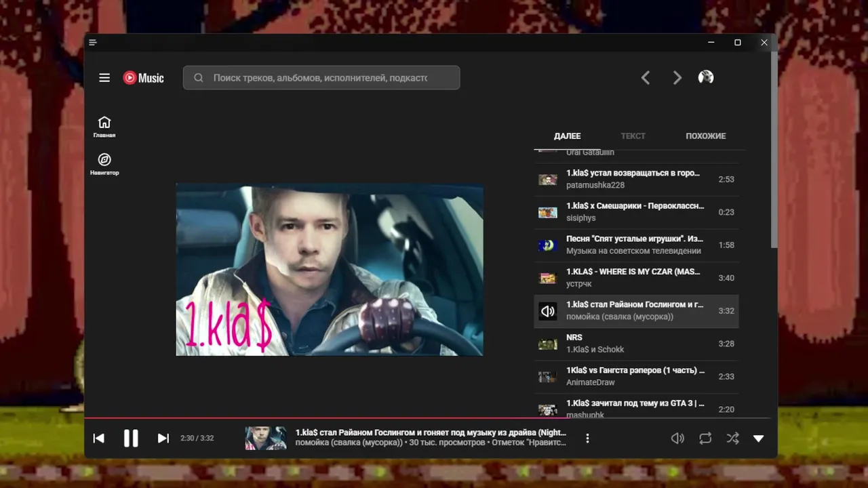Toggle shuffle mode

pyautogui.click(x=732, y=439)
